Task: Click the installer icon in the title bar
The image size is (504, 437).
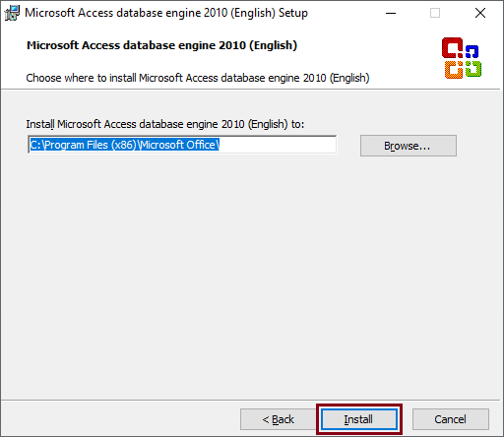Action: click(12, 13)
